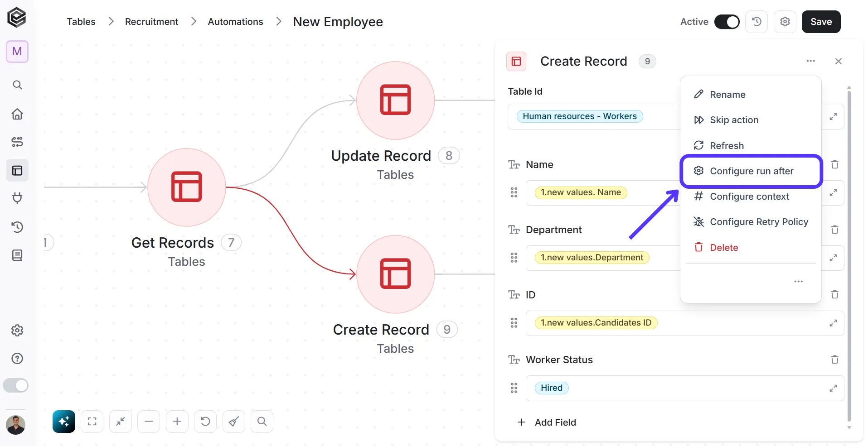Select the Get Records node
This screenshot has height=446, width=868.
tap(187, 187)
